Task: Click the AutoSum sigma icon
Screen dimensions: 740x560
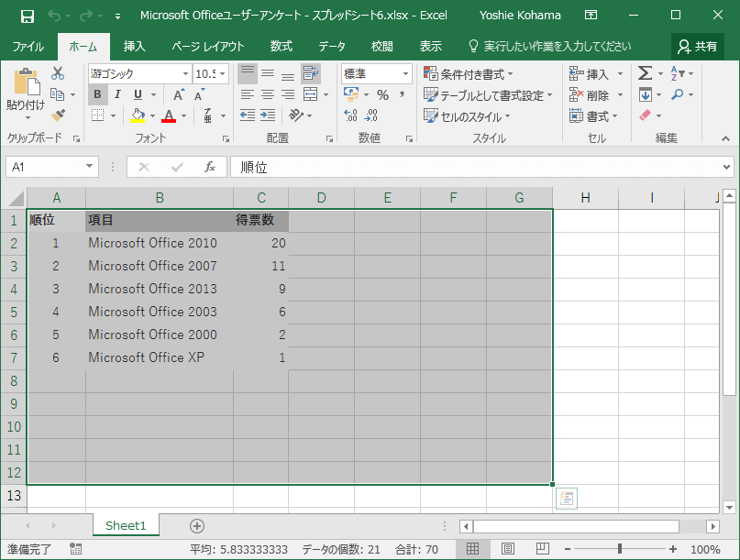Action: point(646,73)
